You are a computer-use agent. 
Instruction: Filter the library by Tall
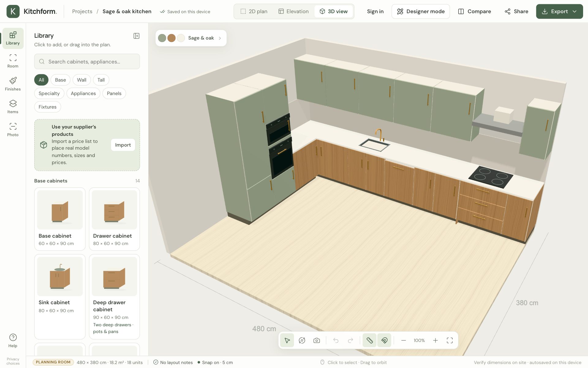(x=101, y=80)
